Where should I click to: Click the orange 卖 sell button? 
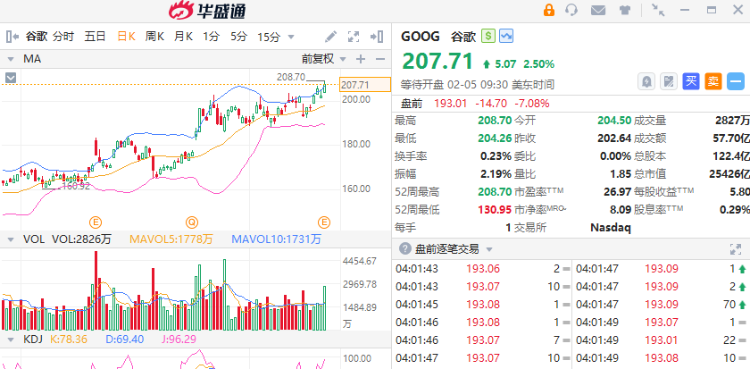[713, 82]
